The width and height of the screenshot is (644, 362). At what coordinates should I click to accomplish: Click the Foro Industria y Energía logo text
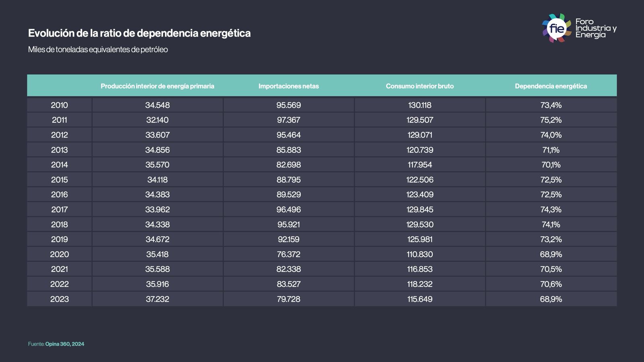click(x=596, y=28)
